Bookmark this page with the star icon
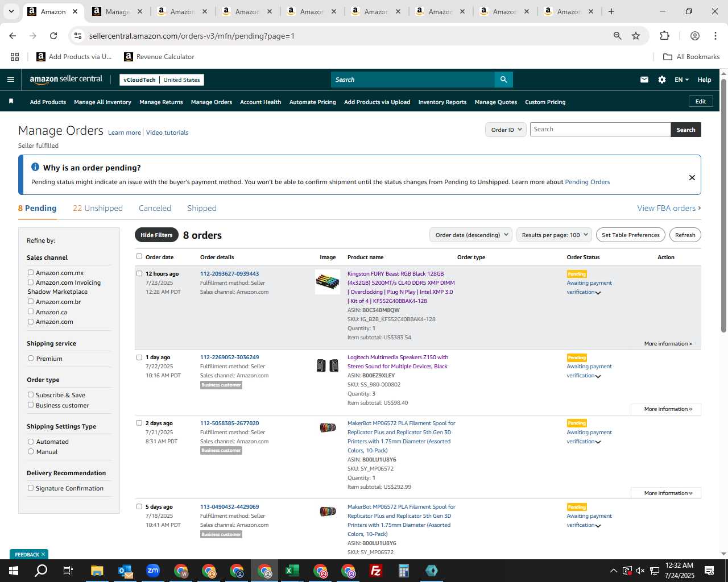The height and width of the screenshot is (582, 728). click(636, 36)
